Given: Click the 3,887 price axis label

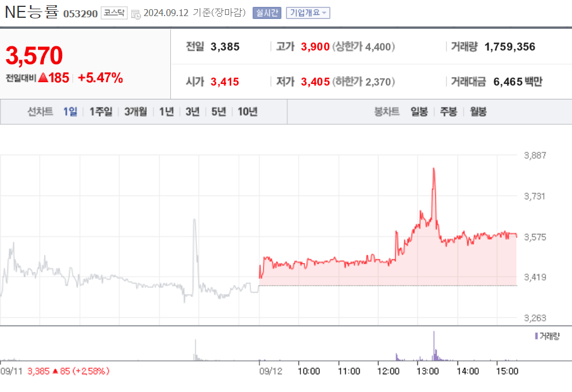Looking at the screenshot, I should click(x=535, y=156).
